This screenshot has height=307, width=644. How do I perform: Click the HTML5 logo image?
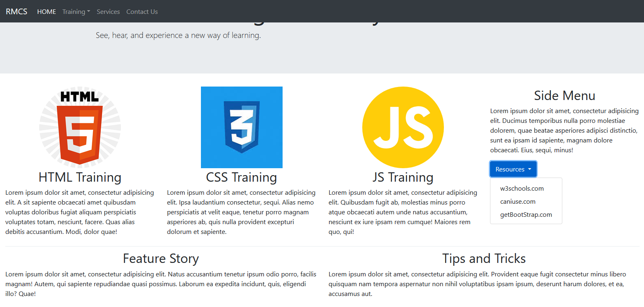80,127
